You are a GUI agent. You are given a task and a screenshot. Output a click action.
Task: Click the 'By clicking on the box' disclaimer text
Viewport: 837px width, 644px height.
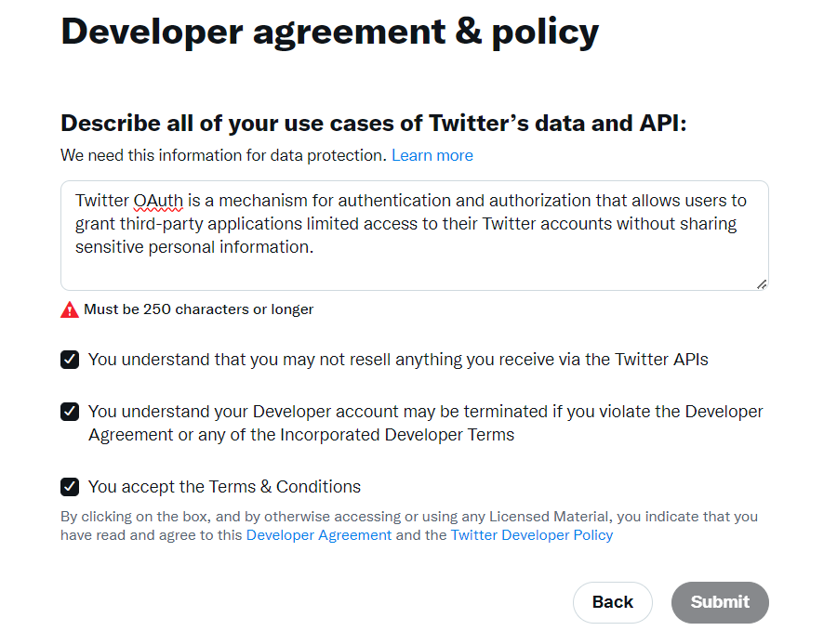click(x=409, y=526)
